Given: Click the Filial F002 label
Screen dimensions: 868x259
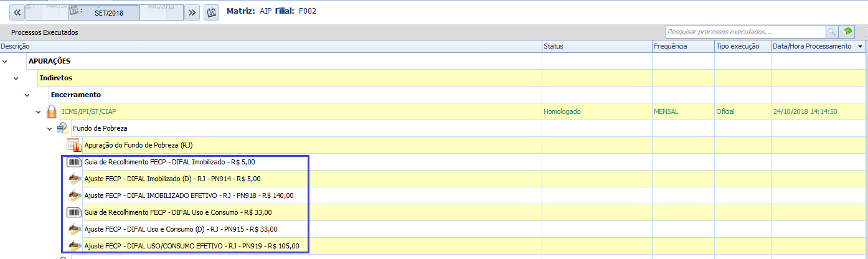Looking at the screenshot, I should tap(296, 11).
